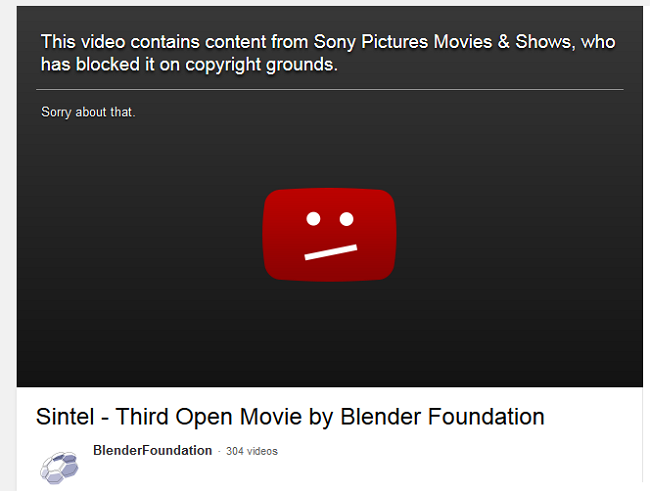Open the 304 videos link
Image resolution: width=650 pixels, height=491 pixels.
point(252,451)
